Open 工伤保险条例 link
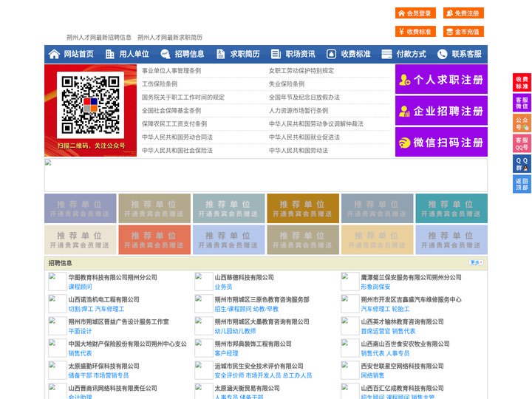The image size is (532, 399). (160, 83)
